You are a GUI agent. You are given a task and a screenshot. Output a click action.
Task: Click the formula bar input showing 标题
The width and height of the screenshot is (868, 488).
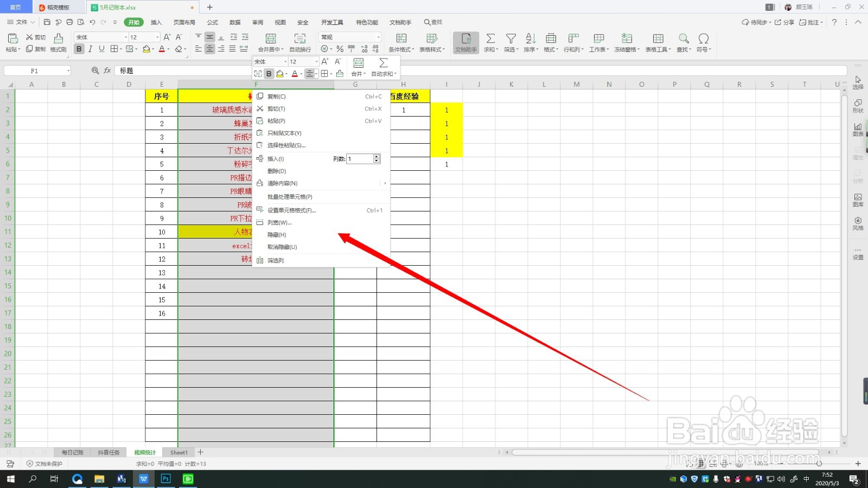coord(481,70)
